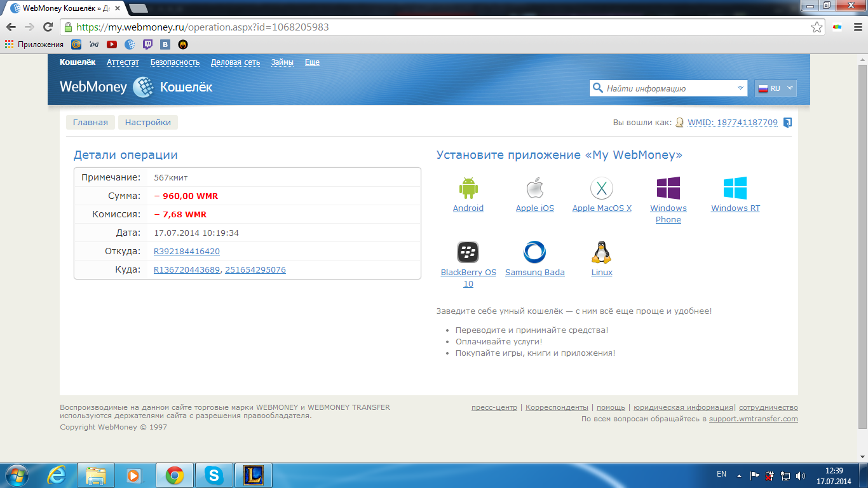Open the Еще menu item
Screen dimensions: 868x488
pos(312,62)
